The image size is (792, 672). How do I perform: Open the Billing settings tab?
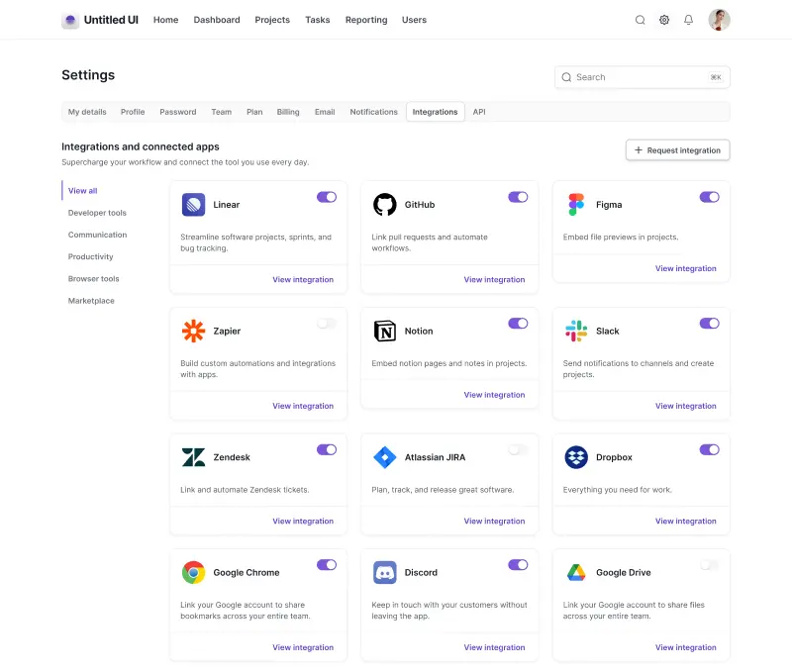point(288,112)
